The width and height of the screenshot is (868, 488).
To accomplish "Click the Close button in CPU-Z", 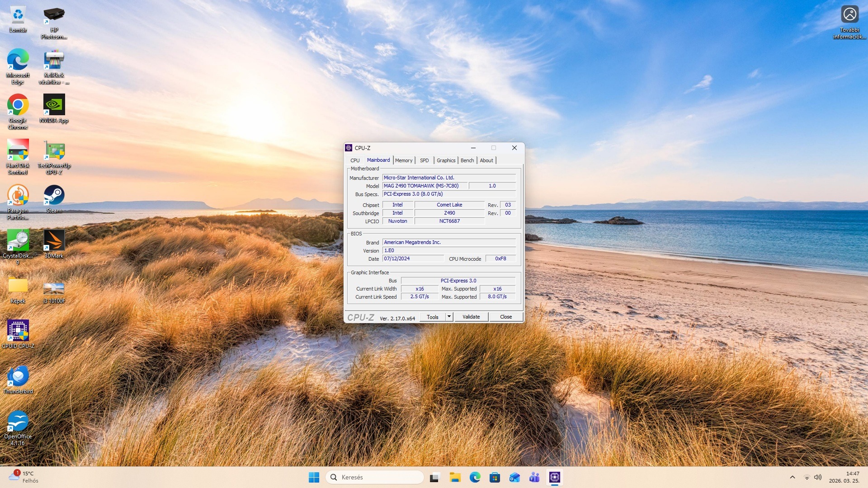I will [505, 317].
